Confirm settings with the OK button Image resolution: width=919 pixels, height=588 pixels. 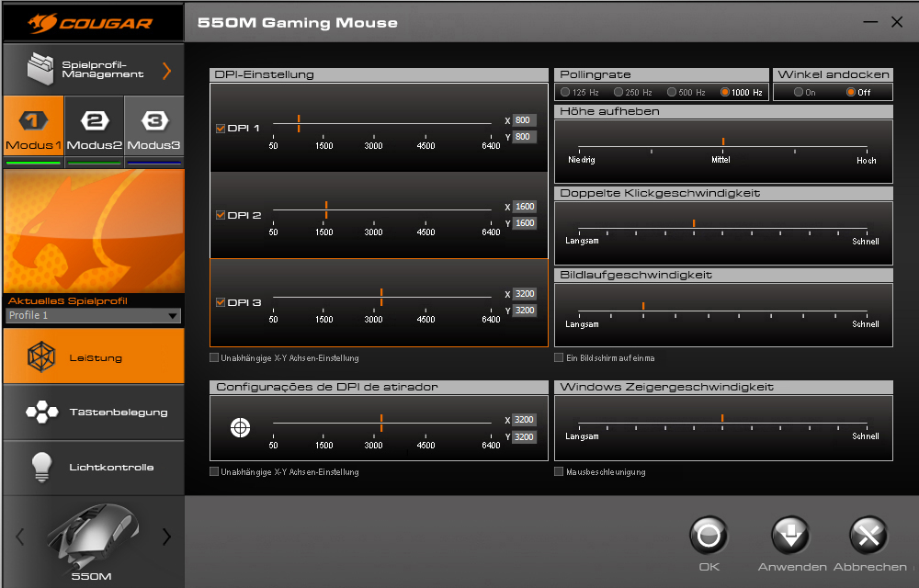pos(709,536)
